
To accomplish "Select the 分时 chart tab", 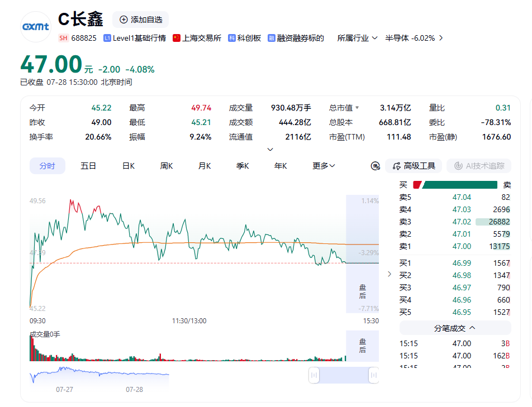I will pos(47,166).
